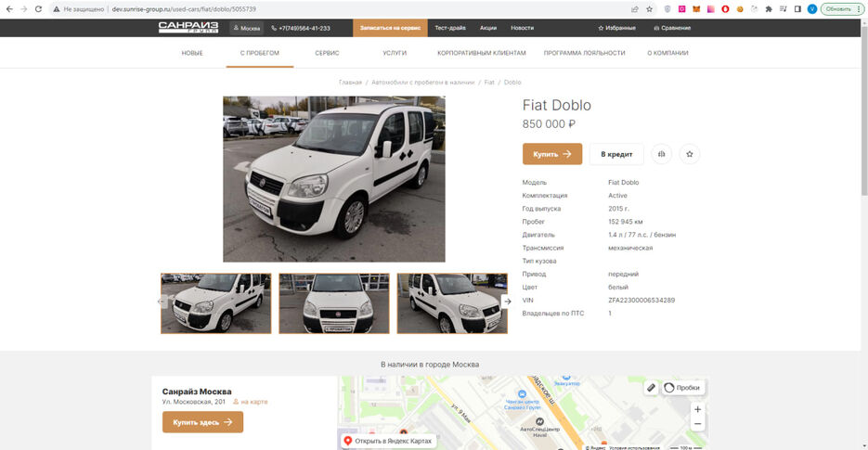Click the Санрайз Москва dealer title

pyautogui.click(x=197, y=392)
